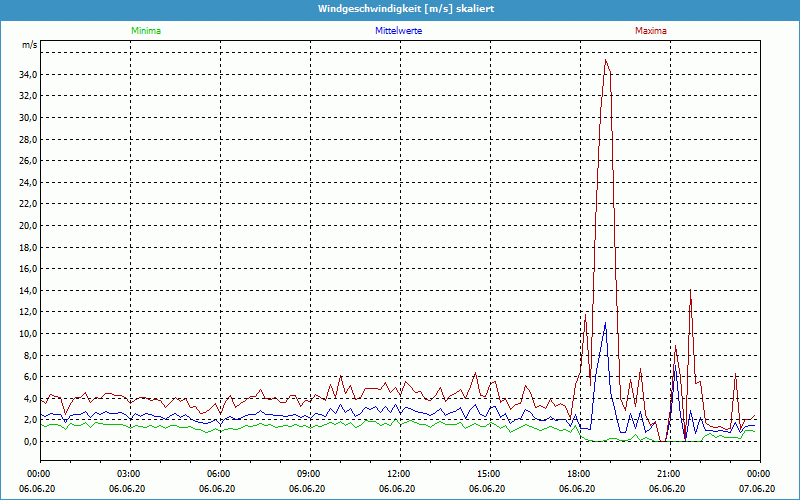Click the 07.06.20 date label
The image size is (800, 500).
point(757,489)
